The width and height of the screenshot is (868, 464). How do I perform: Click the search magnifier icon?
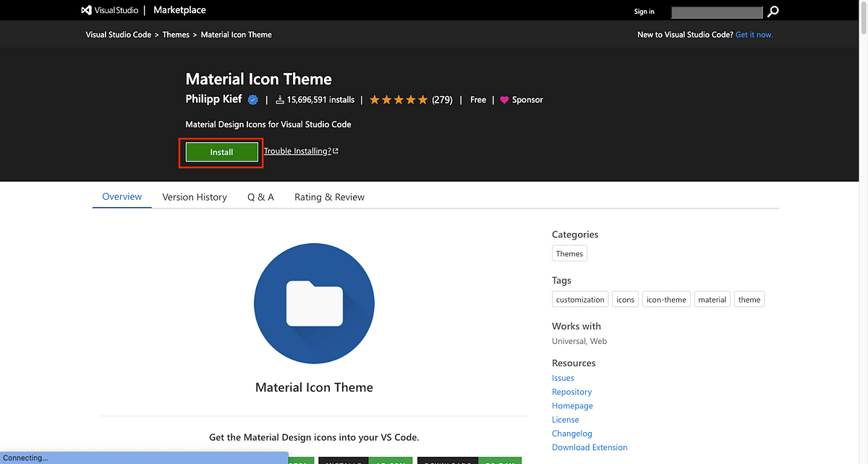click(773, 11)
